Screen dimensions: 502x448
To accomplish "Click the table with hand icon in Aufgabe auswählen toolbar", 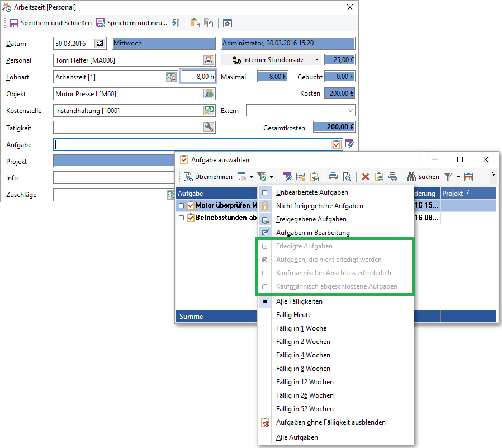I will coord(301,177).
